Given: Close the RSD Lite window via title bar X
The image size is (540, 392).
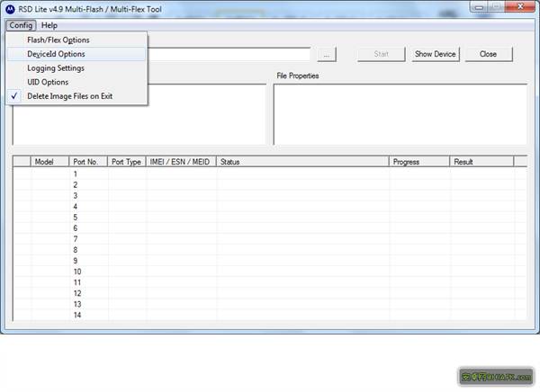Looking at the screenshot, I should 520,7.
